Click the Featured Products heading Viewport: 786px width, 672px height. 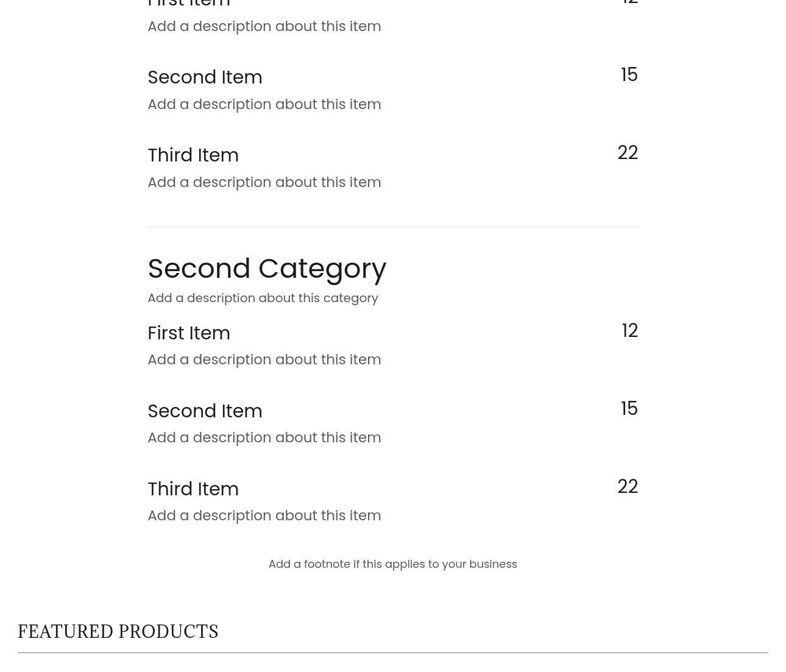[x=118, y=632]
